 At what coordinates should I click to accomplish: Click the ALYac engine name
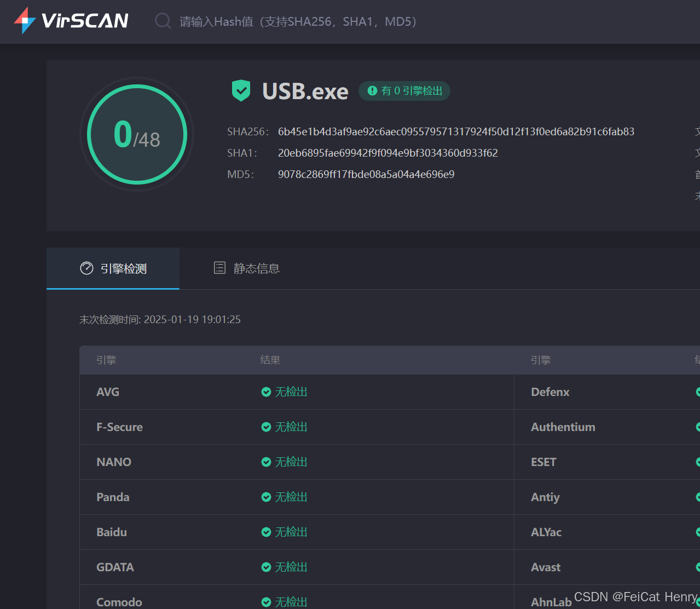pyautogui.click(x=546, y=532)
